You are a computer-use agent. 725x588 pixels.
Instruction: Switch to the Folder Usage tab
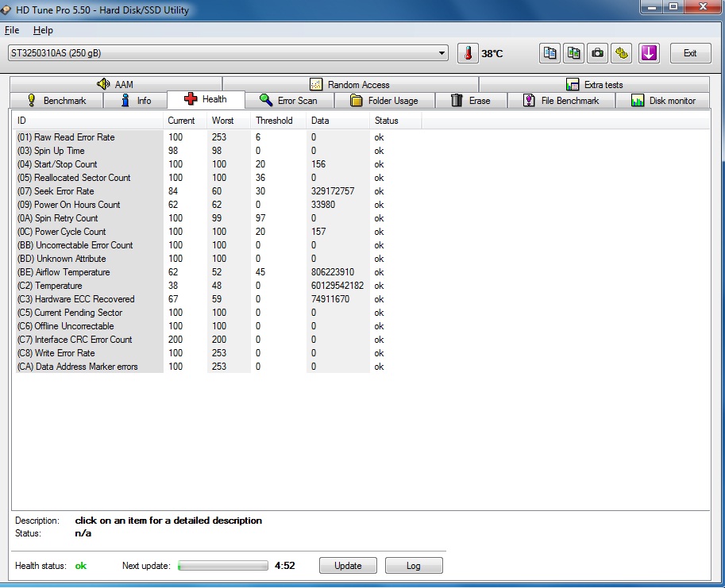click(x=384, y=101)
